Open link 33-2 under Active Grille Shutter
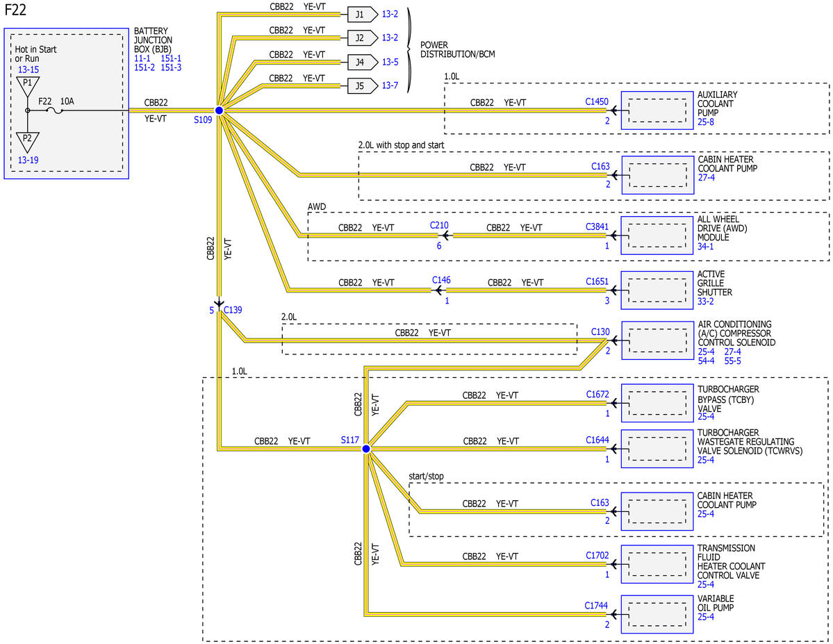Screen dimensions: 833x644 (705, 302)
